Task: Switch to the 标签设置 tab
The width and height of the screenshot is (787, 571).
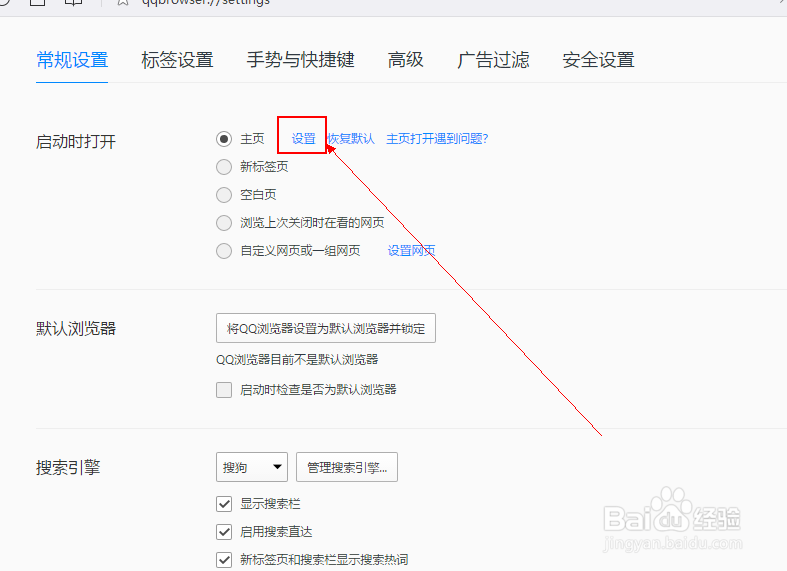Action: tap(177, 60)
